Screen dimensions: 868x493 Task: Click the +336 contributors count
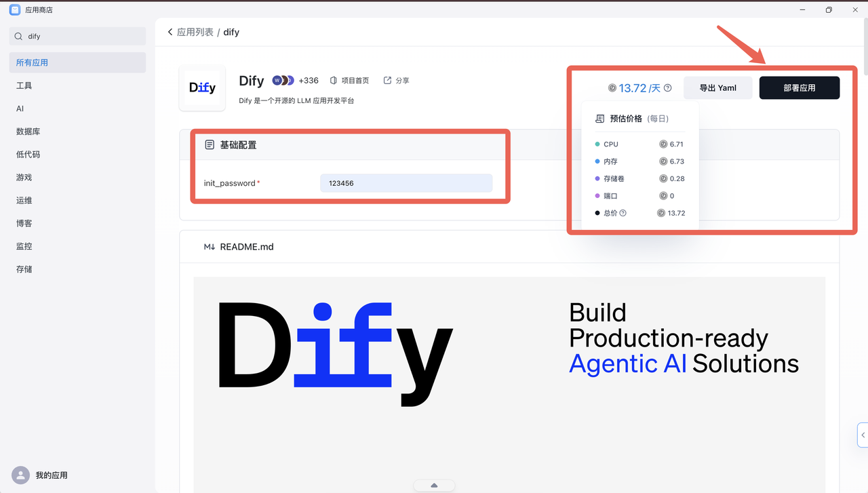point(309,80)
